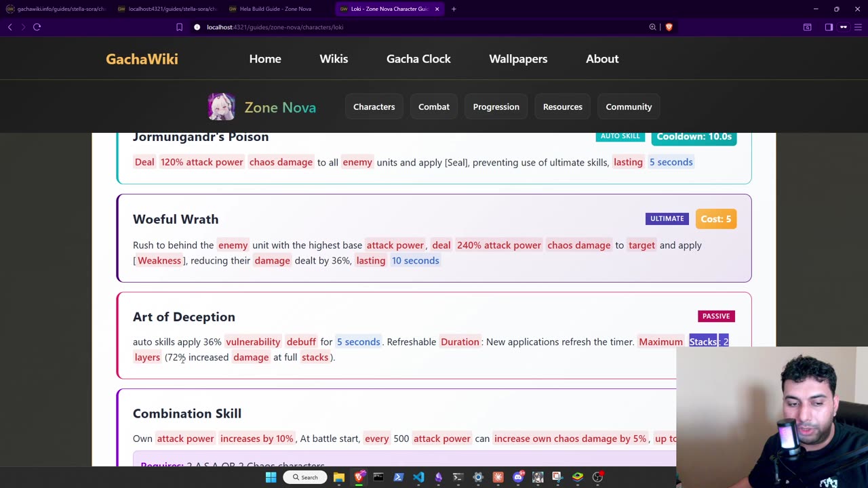Open the Windows Start menu
The image size is (868, 488).
point(271,477)
